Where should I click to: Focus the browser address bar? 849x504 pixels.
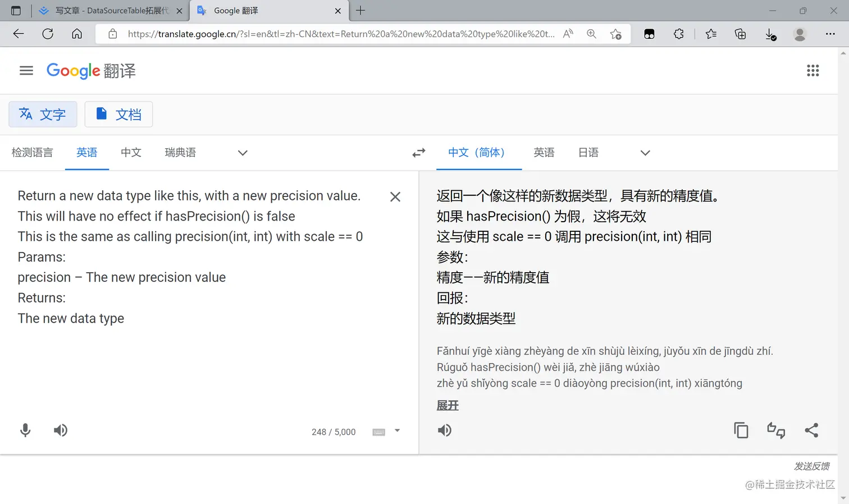[341, 34]
